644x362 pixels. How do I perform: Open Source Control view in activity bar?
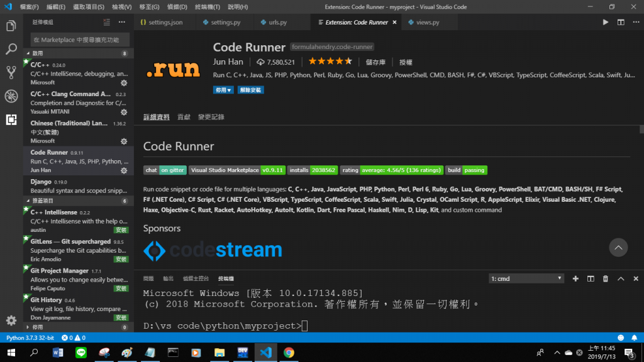11,72
